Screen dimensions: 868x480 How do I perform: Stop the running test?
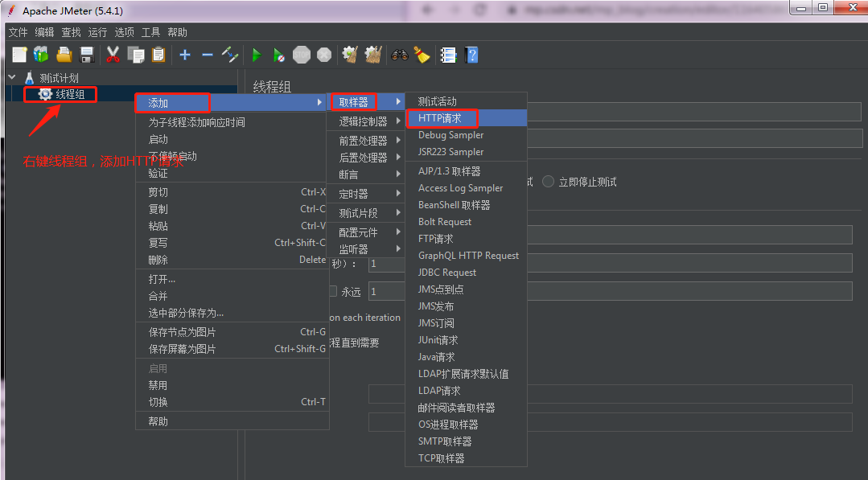pyautogui.click(x=301, y=55)
